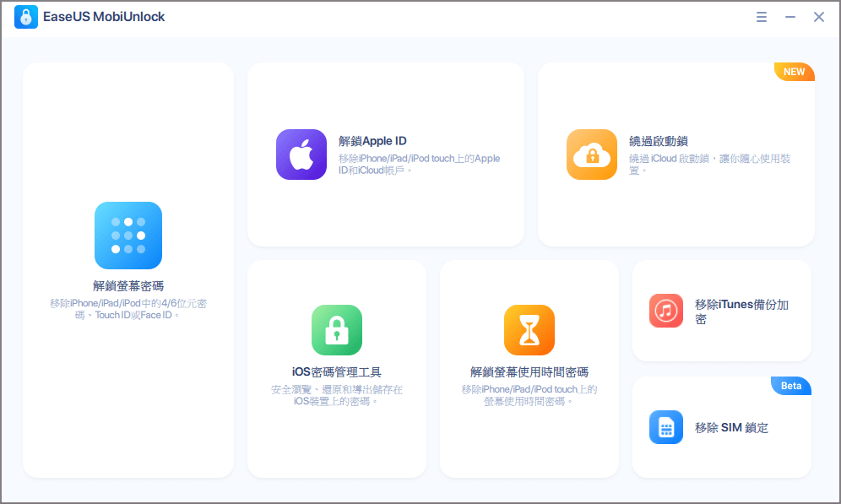Open the hamburger menu
The image size is (841, 504).
point(761,16)
